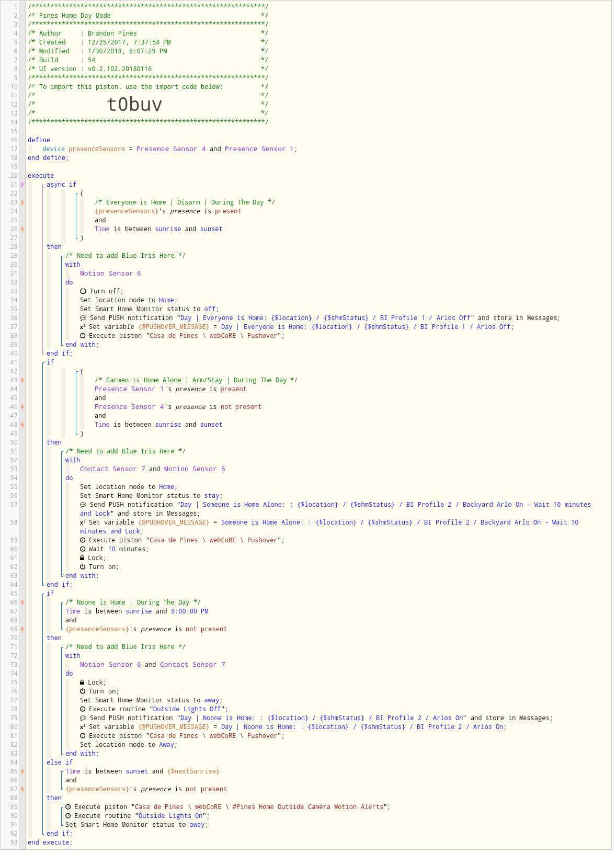The image size is (616, 854).
Task: Click 'Execute piston' statement on line 59
Action: pos(182,540)
